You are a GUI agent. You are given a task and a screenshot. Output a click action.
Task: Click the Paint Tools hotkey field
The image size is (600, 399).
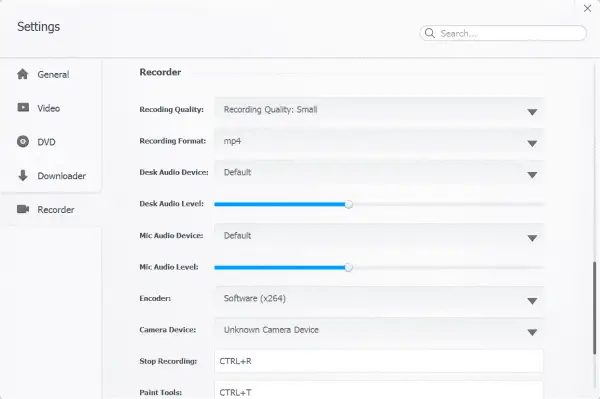(x=379, y=390)
